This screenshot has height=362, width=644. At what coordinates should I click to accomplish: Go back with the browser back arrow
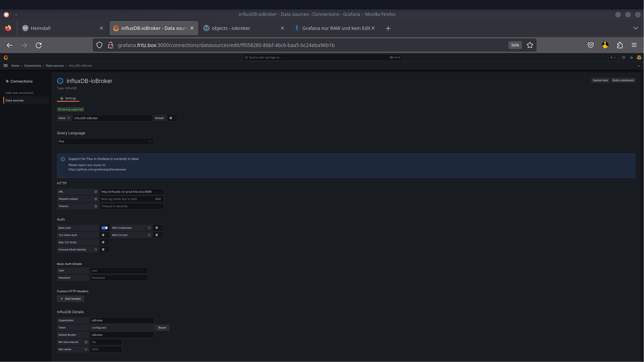click(10, 45)
